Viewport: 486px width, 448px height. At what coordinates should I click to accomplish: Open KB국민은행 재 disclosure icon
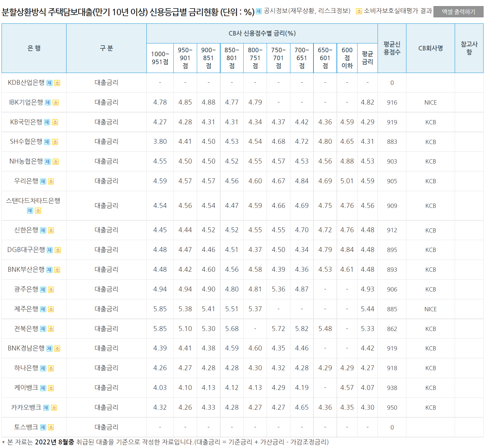[x=47, y=122]
